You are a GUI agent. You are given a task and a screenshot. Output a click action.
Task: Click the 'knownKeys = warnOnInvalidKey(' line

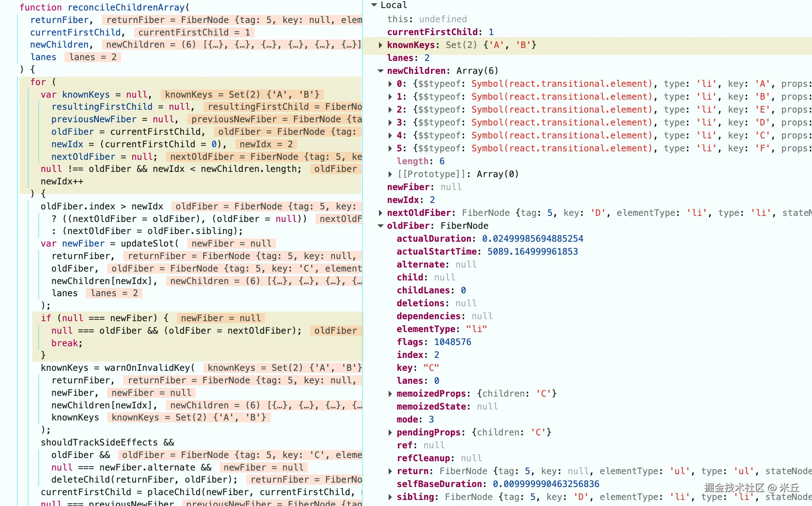pos(118,368)
